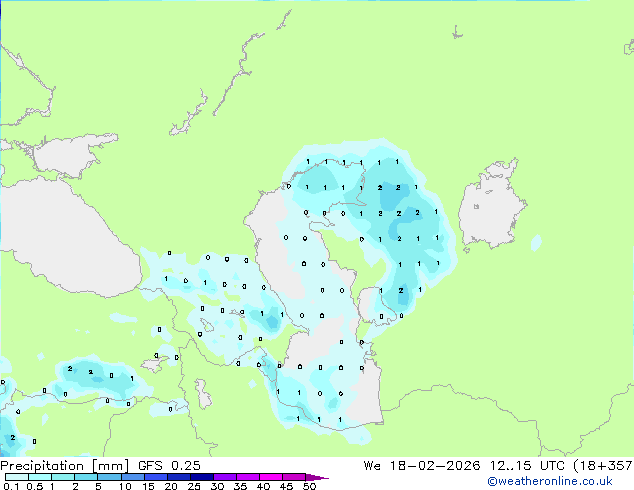The width and height of the screenshot is (634, 490).
Task: Open the weatheronline.co.uk copyright link
Action: coord(549,481)
